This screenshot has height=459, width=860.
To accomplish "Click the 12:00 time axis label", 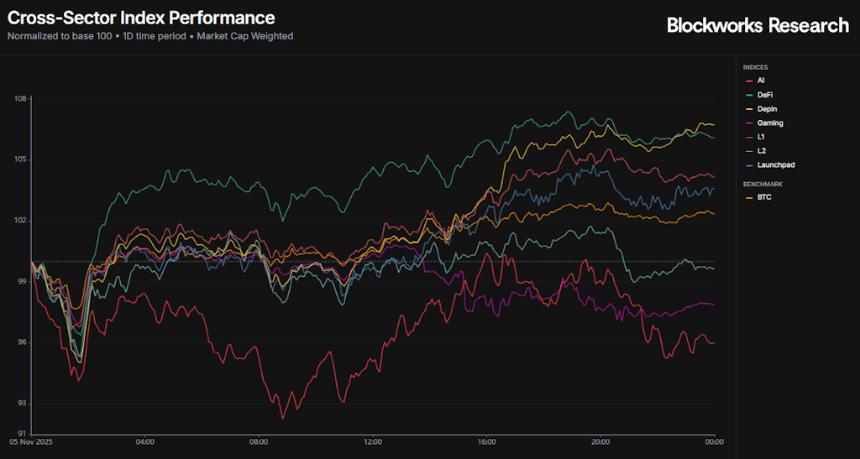I will click(374, 441).
